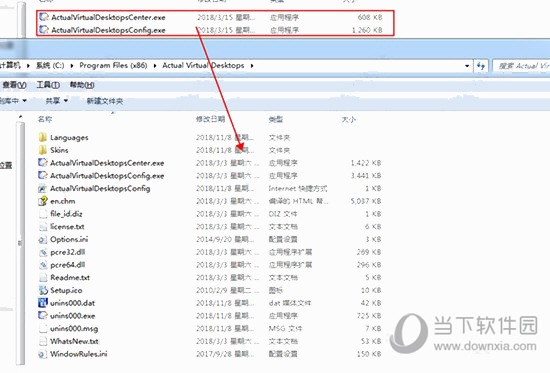This screenshot has width=550, height=373.
Task: Click the 608 KB size in upper window
Action: (x=370, y=17)
